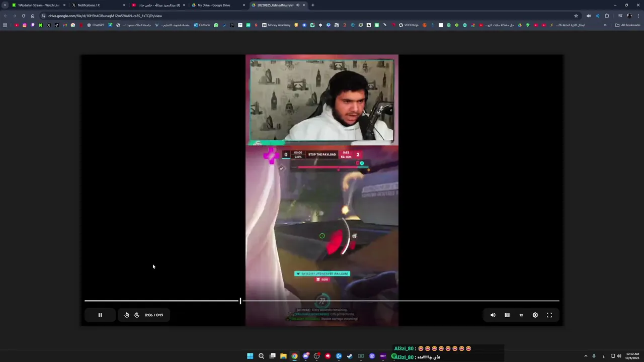Open the WhatsApp bookmark icon
Screen dimensions: 644x362
click(x=216, y=25)
